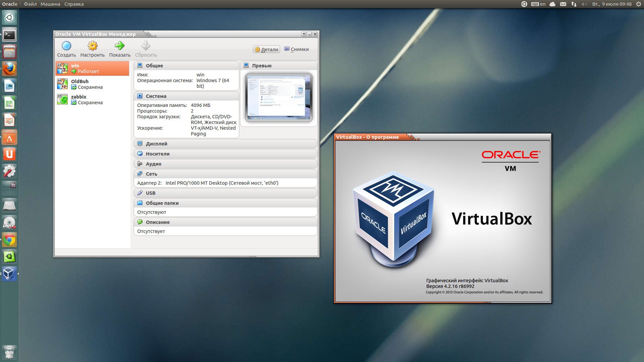The width and height of the screenshot is (644, 362).
Task: Expand the USB section
Action: (x=225, y=193)
